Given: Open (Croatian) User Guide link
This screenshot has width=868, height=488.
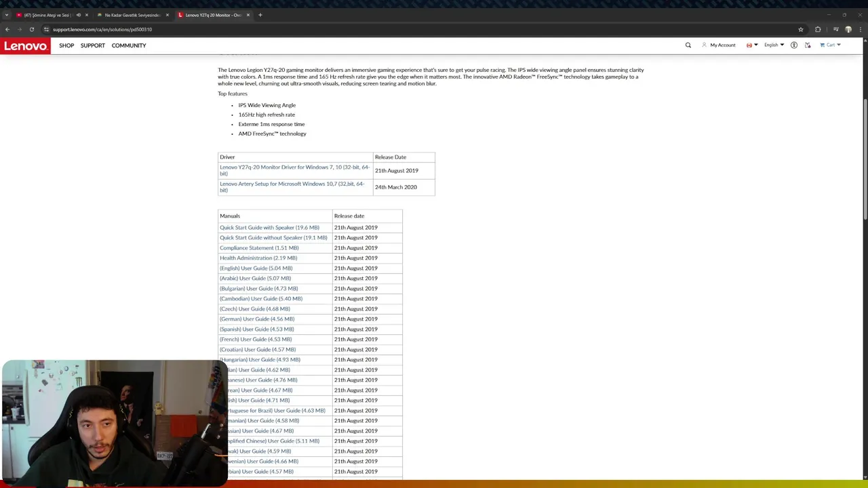Looking at the screenshot, I should point(258,350).
